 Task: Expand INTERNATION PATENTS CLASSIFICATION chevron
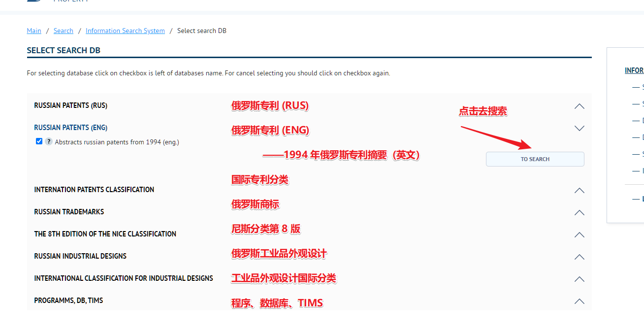(x=580, y=190)
